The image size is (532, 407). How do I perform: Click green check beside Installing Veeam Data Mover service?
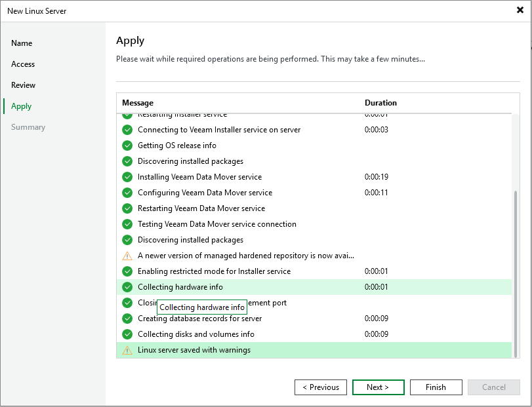click(x=127, y=177)
